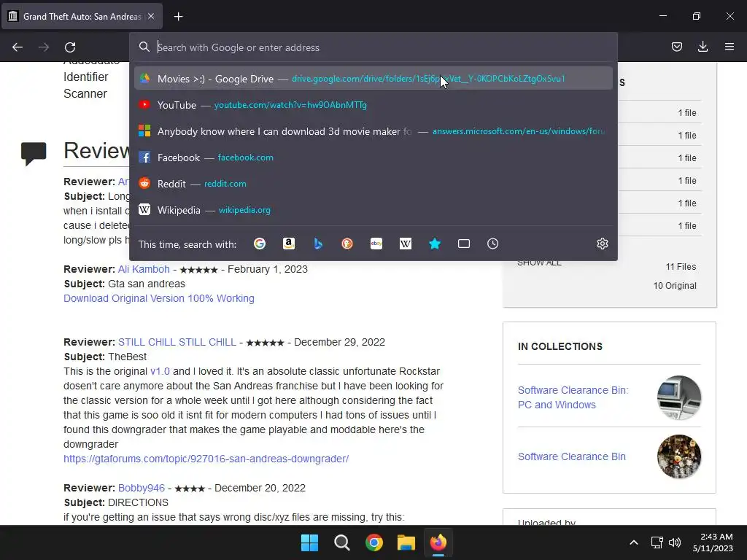Search bookmarks with the star icon
The width and height of the screenshot is (747, 560).
coord(435,244)
